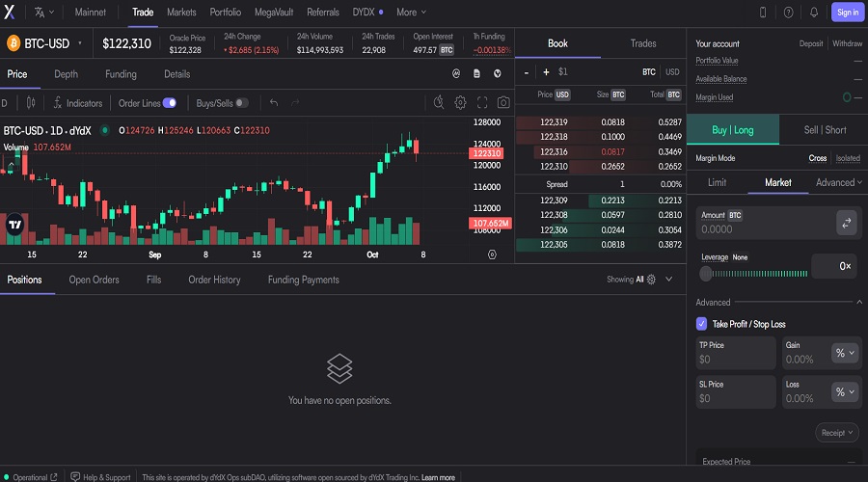
Task: Open positions filter settings gear
Action: tap(651, 280)
